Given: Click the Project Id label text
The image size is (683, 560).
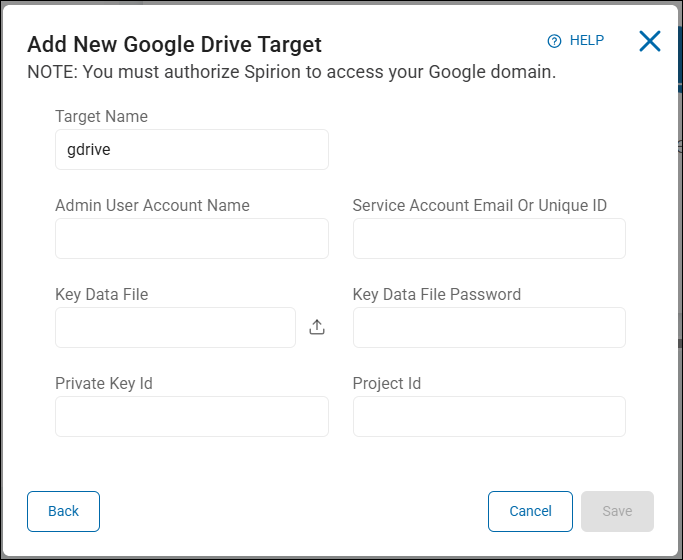Looking at the screenshot, I should click(x=386, y=384).
